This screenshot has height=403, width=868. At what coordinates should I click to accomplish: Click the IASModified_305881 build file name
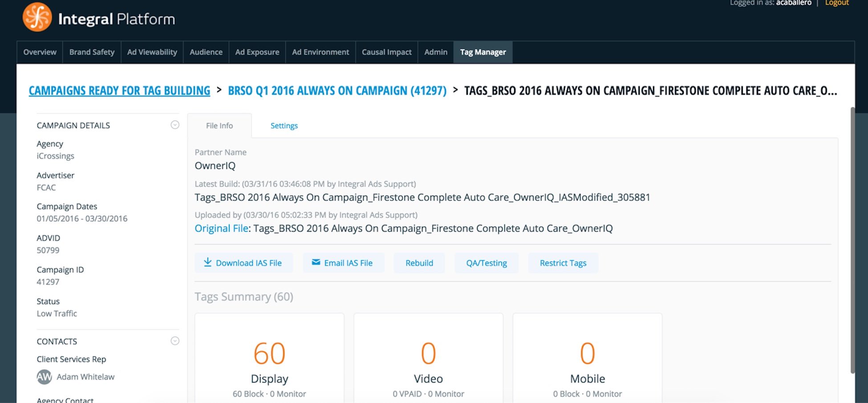coord(422,197)
